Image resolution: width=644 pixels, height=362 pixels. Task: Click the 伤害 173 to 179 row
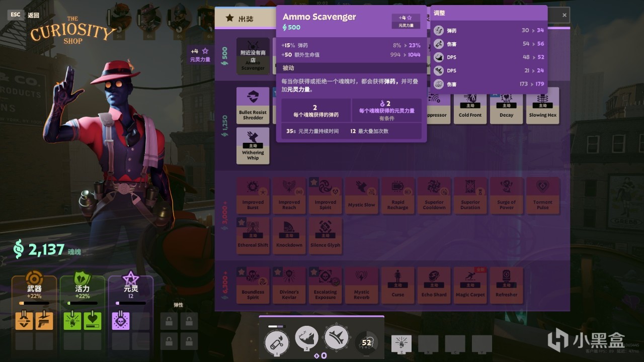pos(489,84)
